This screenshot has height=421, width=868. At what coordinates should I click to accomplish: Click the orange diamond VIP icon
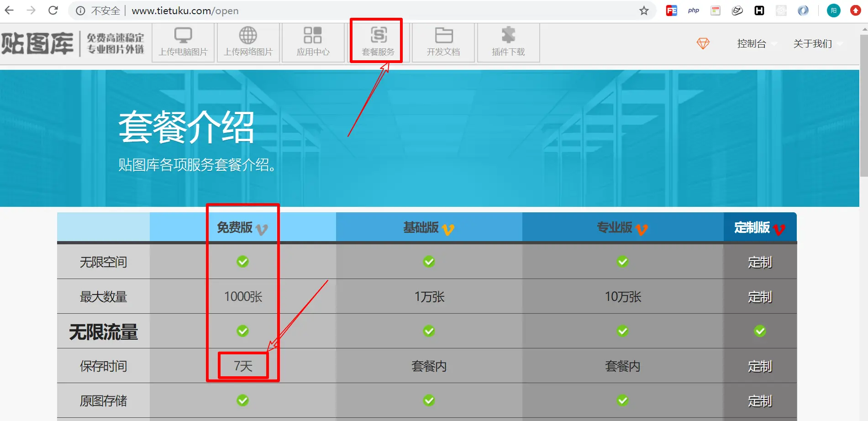click(x=703, y=43)
